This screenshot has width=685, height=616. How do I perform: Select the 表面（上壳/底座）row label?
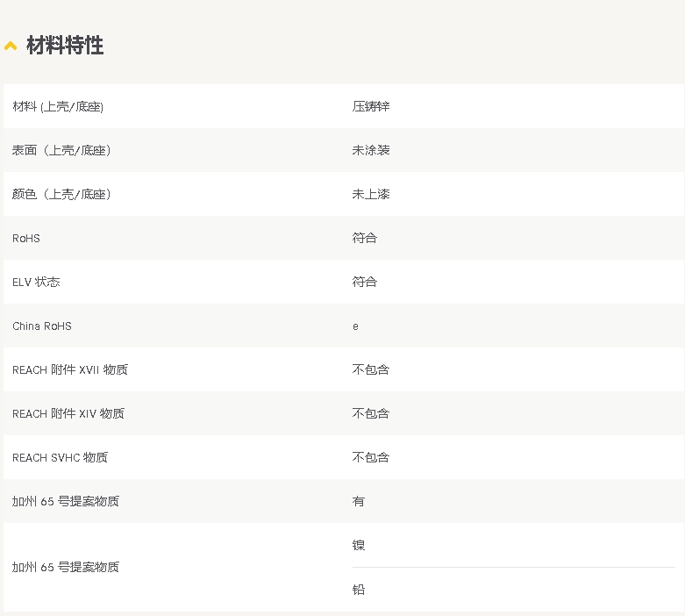[x=61, y=150]
